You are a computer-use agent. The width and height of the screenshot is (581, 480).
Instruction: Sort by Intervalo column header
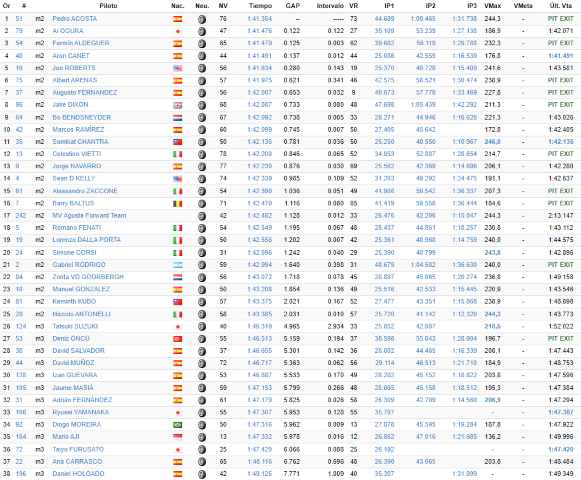[x=330, y=6]
